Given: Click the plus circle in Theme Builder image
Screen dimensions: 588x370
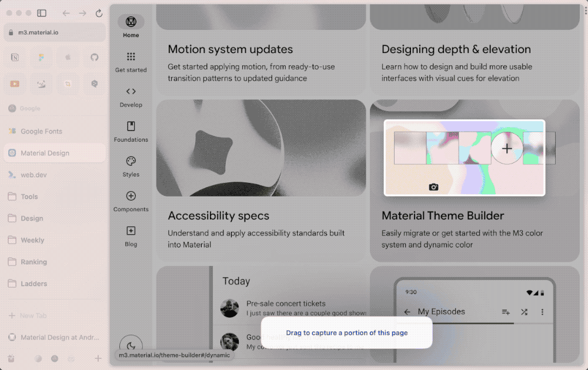Looking at the screenshot, I should [x=507, y=148].
